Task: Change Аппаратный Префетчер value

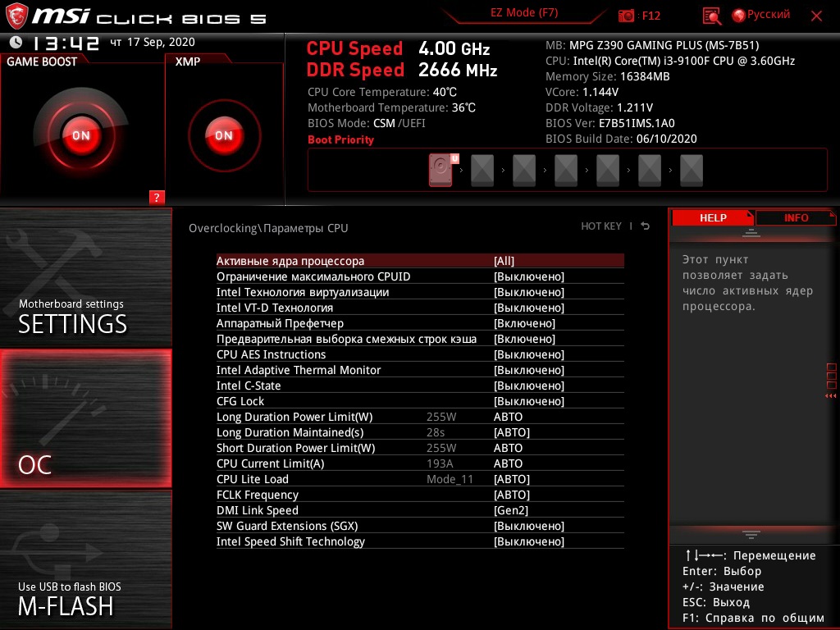Action: coord(420,323)
